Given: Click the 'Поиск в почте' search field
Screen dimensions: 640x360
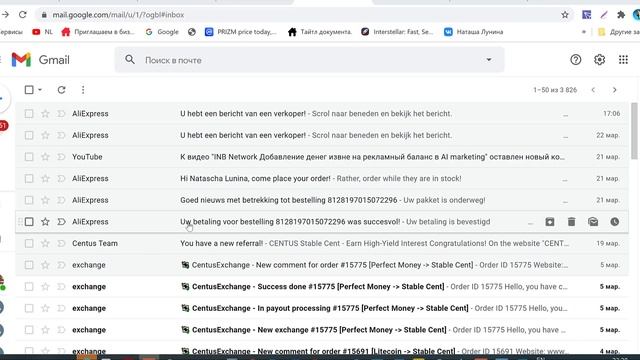Looking at the screenshot, I should (x=310, y=60).
